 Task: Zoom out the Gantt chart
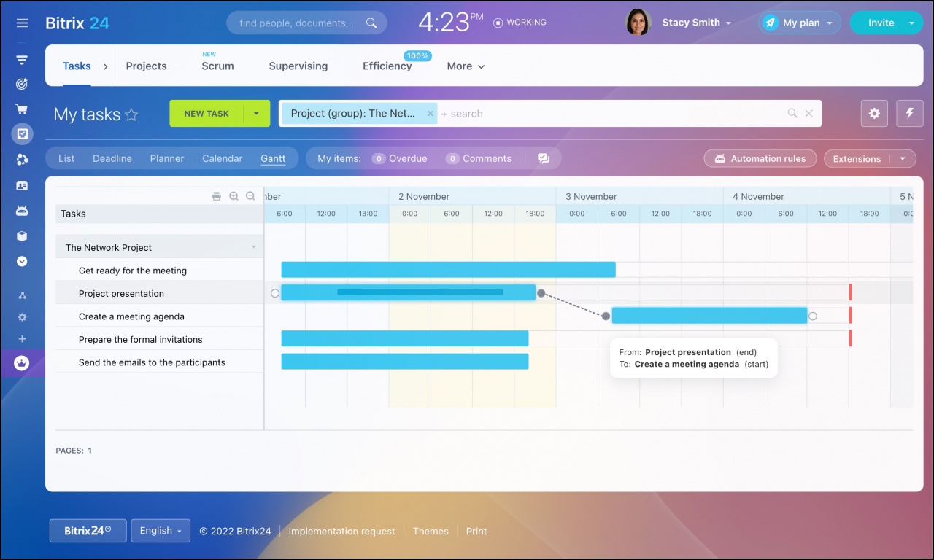250,196
